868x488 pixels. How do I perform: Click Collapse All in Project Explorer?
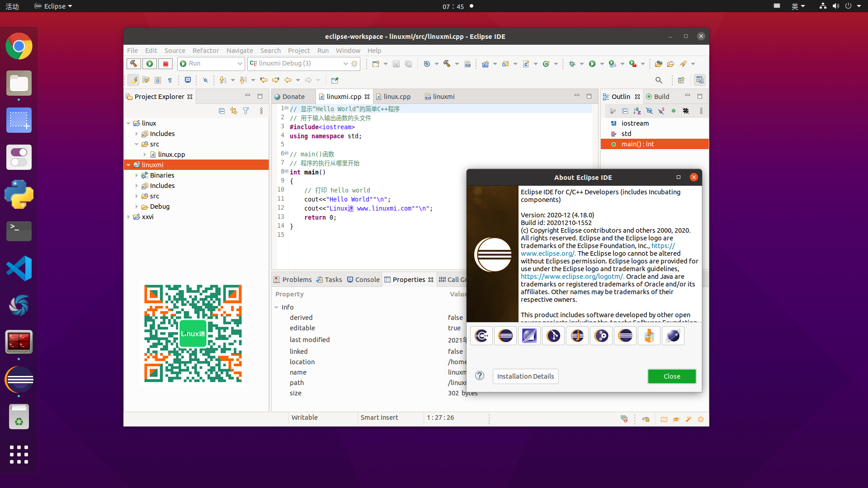[x=222, y=111]
